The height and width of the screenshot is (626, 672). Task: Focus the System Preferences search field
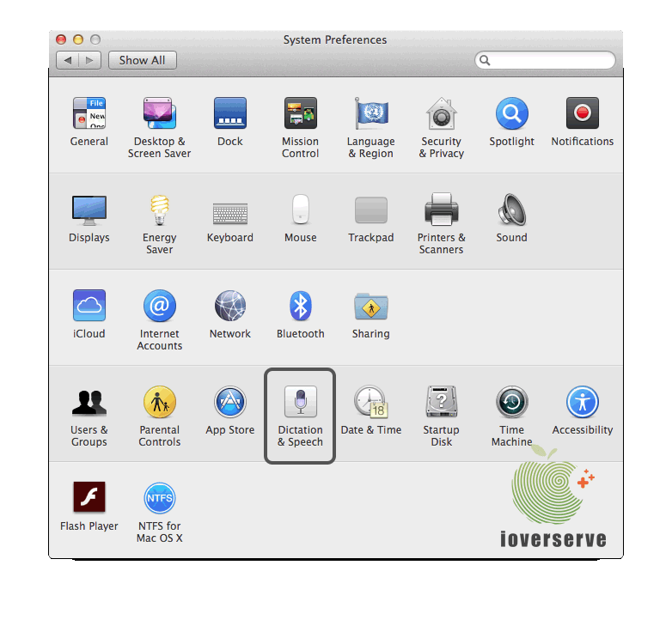pos(545,60)
